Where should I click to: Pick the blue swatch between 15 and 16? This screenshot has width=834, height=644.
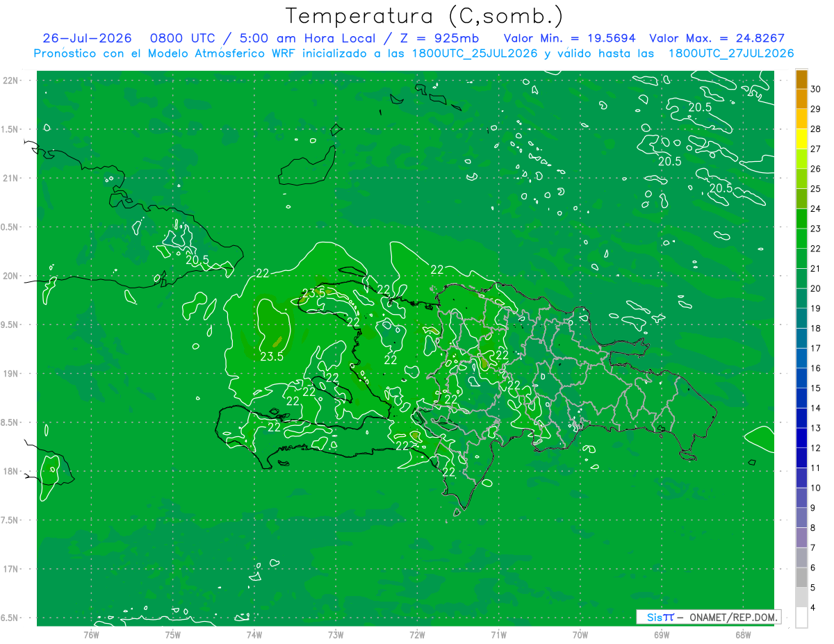[801, 378]
